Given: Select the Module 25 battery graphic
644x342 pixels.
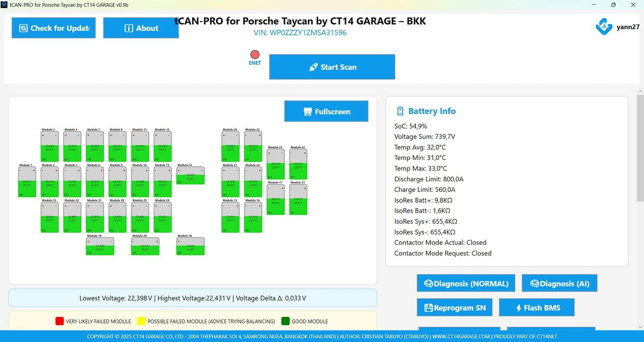Looking at the screenshot, I should click(x=253, y=146).
